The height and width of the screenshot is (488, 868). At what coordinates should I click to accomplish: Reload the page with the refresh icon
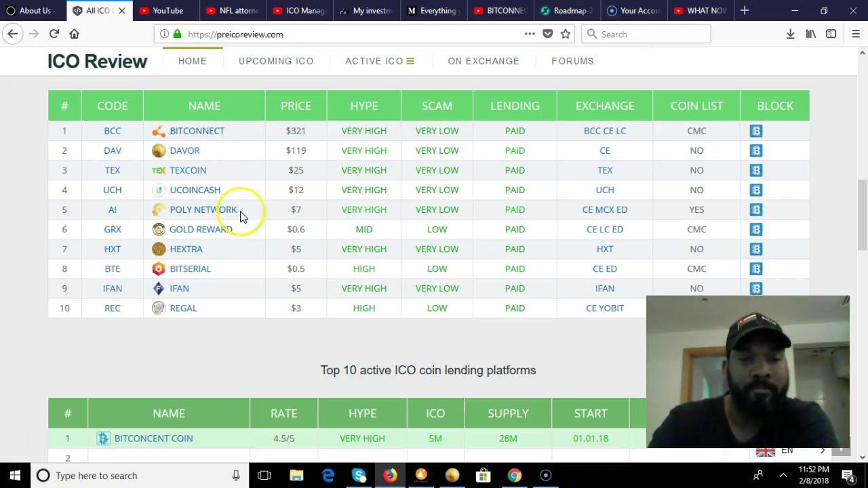54,34
